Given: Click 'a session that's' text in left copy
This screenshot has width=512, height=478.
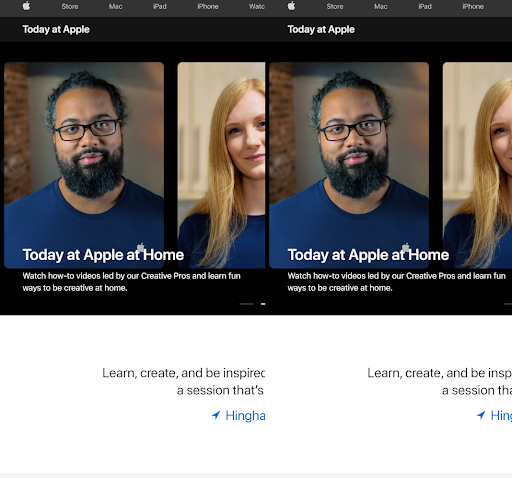Looking at the screenshot, I should [220, 390].
